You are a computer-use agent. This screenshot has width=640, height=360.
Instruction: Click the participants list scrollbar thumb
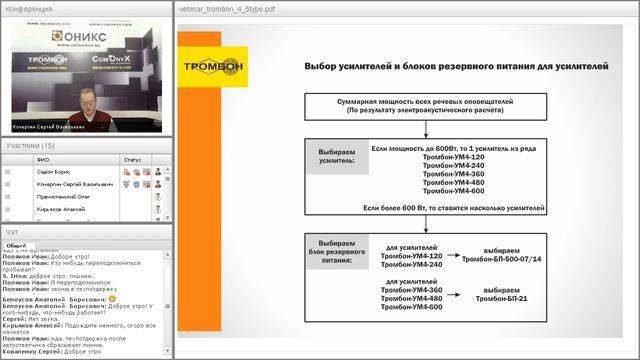click(167, 179)
